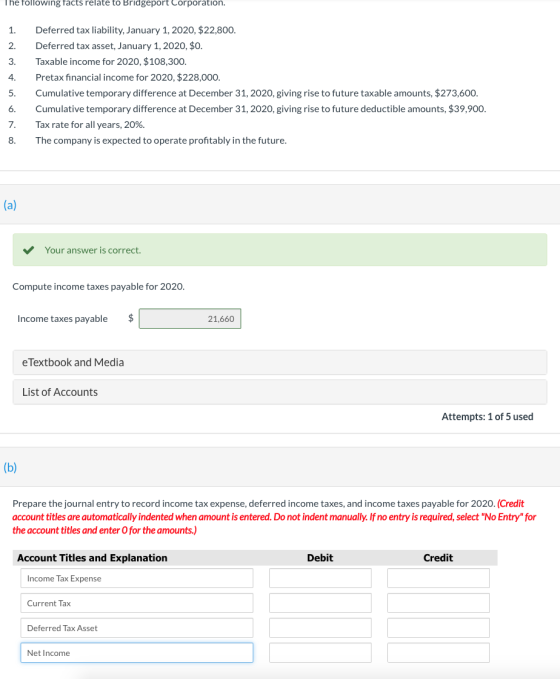Click the Income taxes payable amount field
Viewport: 560px width, 679px height.
pyautogui.click(x=190, y=319)
